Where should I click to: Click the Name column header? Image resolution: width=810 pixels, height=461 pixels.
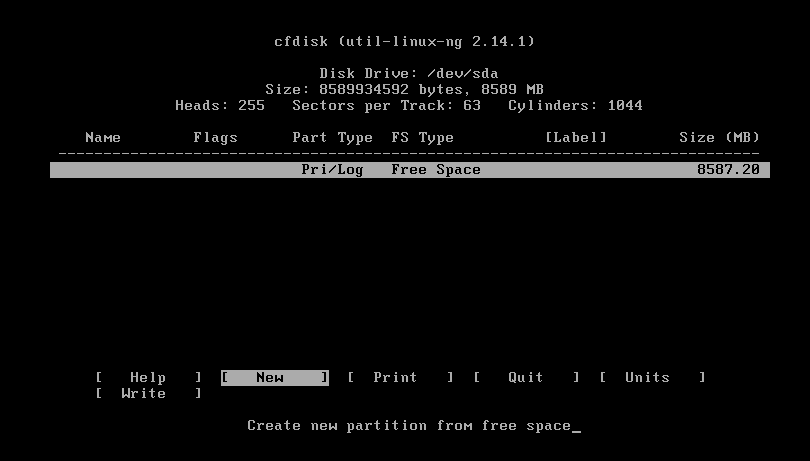(103, 137)
